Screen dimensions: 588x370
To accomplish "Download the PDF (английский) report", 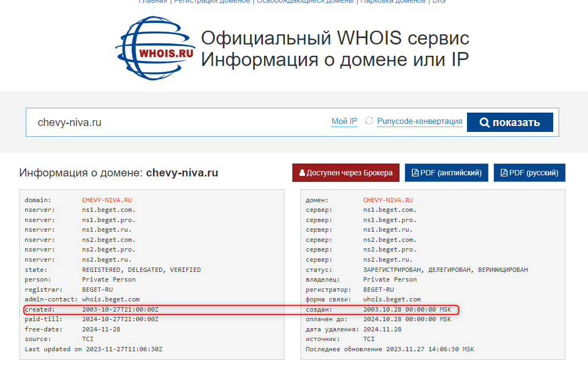I will click(x=446, y=173).
